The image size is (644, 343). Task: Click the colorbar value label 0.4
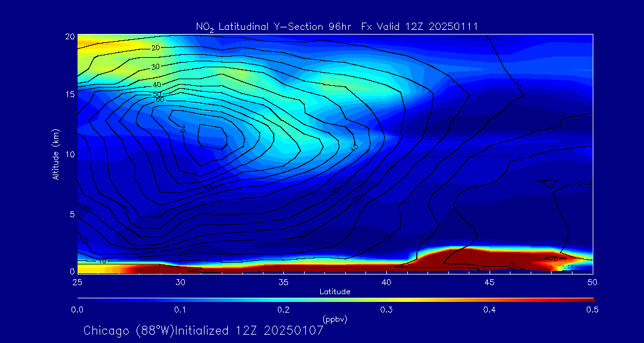point(490,310)
